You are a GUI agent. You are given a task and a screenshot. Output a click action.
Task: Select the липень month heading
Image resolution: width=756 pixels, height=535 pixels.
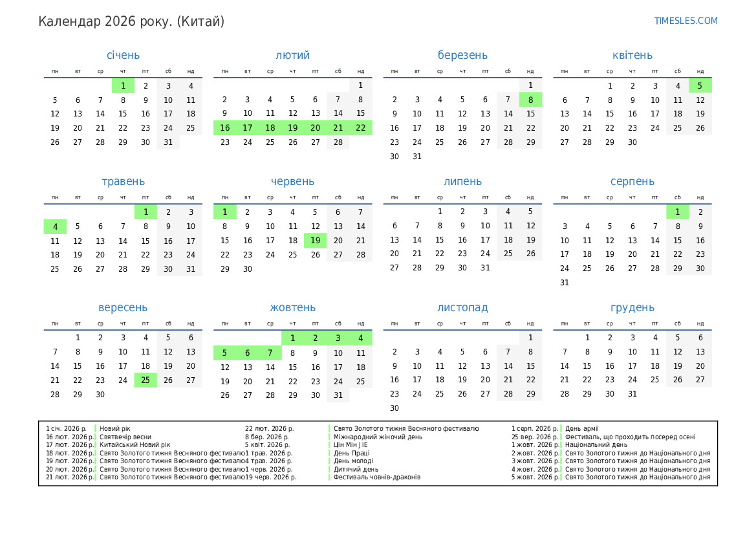[462, 181]
